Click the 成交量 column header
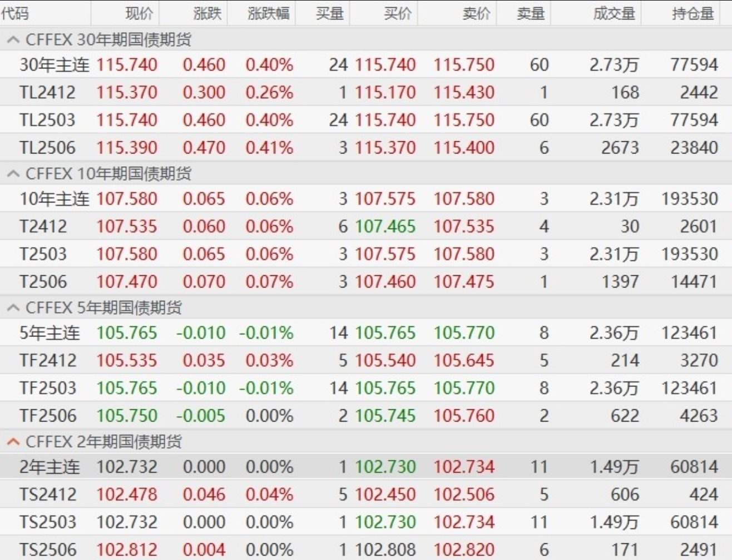This screenshot has height=560, width=732. pos(614,13)
